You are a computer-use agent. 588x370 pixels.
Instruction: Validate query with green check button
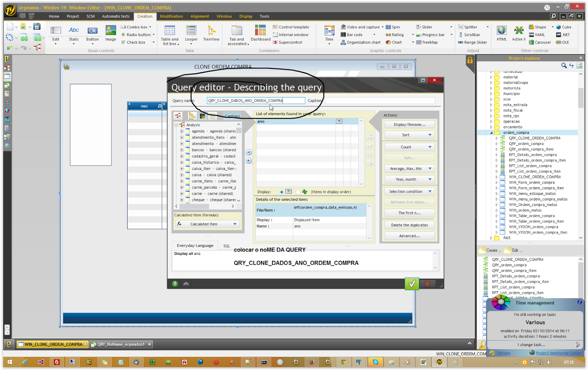click(x=412, y=284)
